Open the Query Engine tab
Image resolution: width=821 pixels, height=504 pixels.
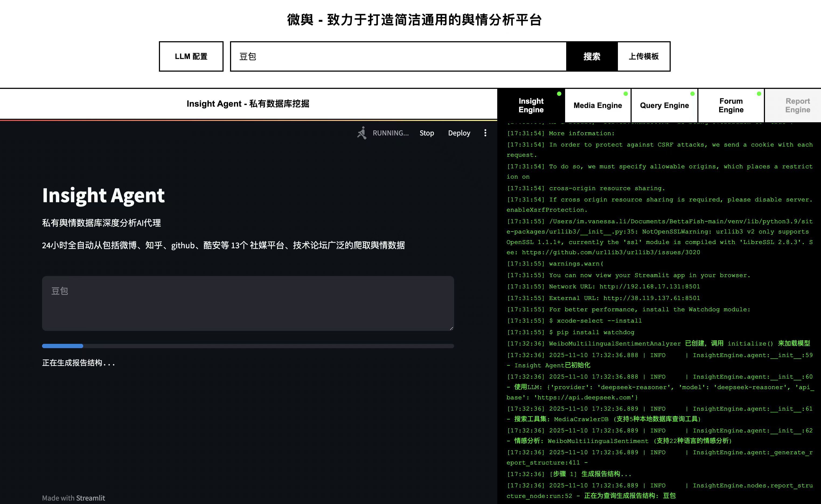click(x=664, y=105)
